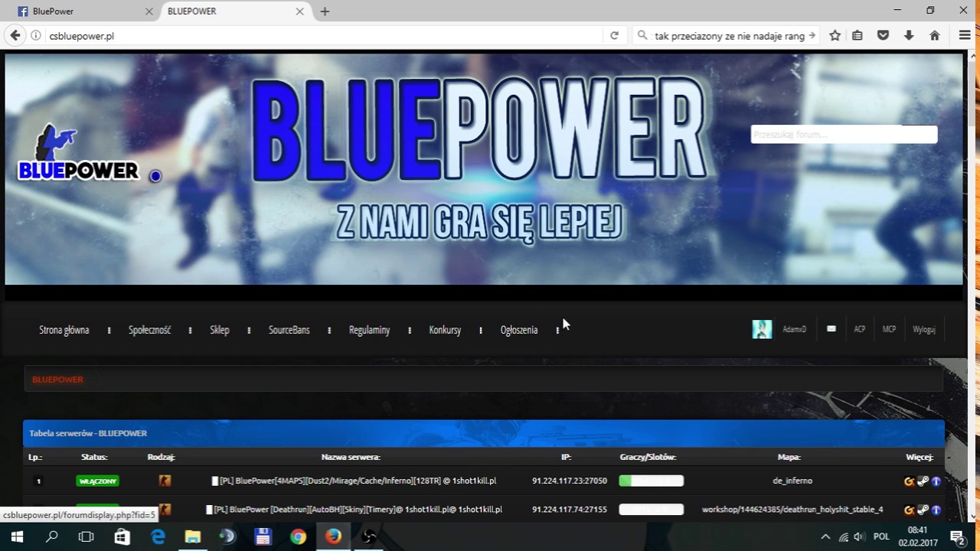The width and height of the screenshot is (980, 551).
Task: Open the ACP admin panel link
Action: click(860, 329)
